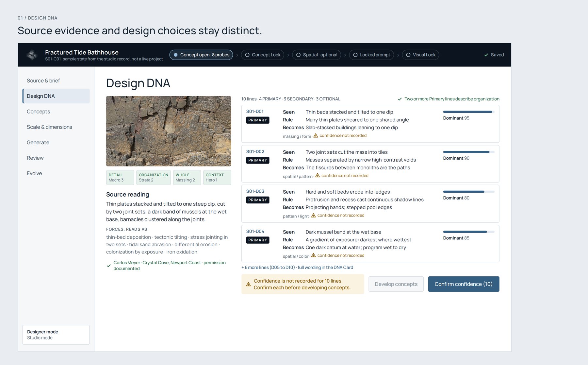Click the checkmark beside Primary lines organization note
This screenshot has width=588, height=365.
[400, 99]
